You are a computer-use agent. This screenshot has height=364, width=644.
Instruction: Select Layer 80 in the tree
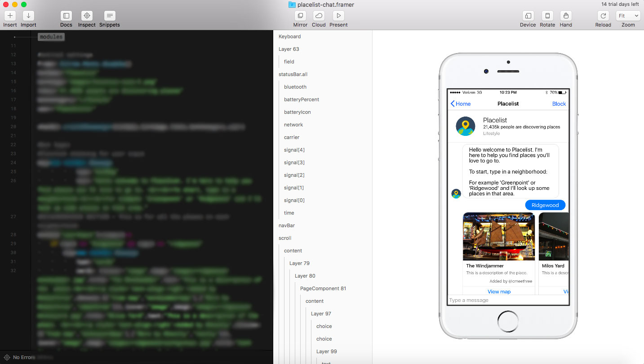coord(305,276)
